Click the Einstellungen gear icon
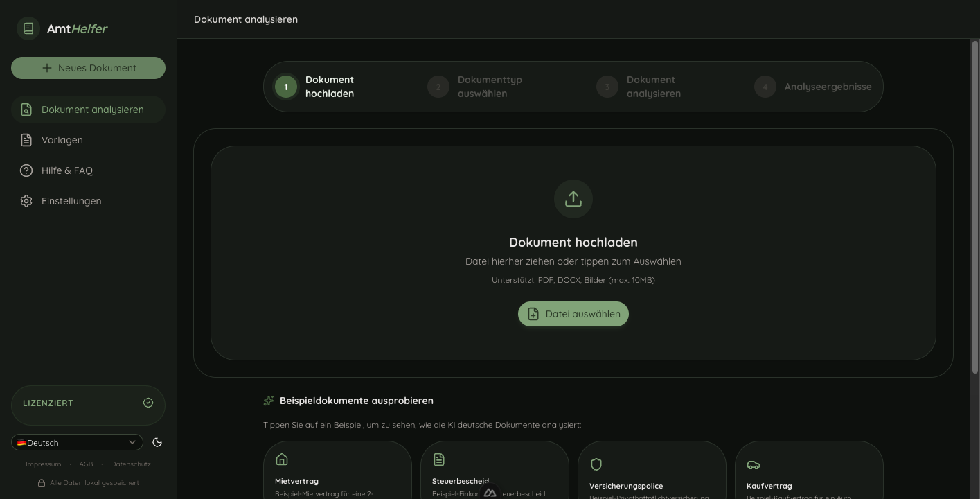980x499 pixels. coord(26,200)
